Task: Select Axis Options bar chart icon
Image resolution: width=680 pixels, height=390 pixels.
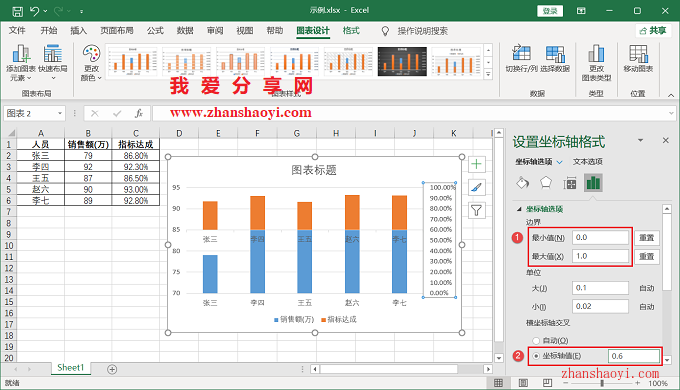Action: (x=593, y=183)
